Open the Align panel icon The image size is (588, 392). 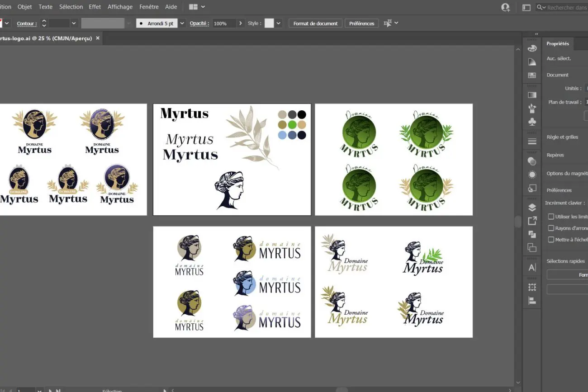coord(532,301)
